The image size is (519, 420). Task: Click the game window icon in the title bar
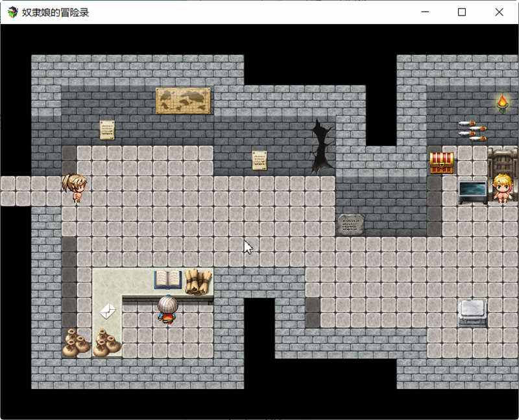coord(12,12)
